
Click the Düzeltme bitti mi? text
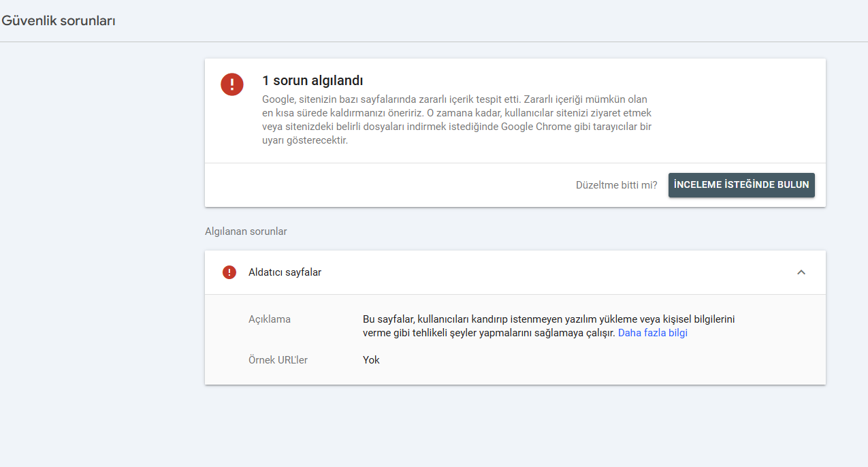[x=617, y=184]
